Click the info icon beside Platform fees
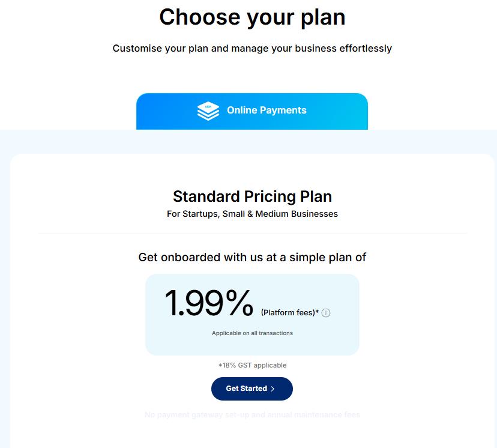The width and height of the screenshot is (497, 448). coord(326,313)
